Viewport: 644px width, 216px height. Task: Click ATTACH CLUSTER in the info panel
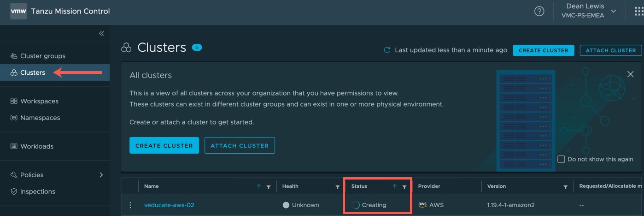(240, 145)
